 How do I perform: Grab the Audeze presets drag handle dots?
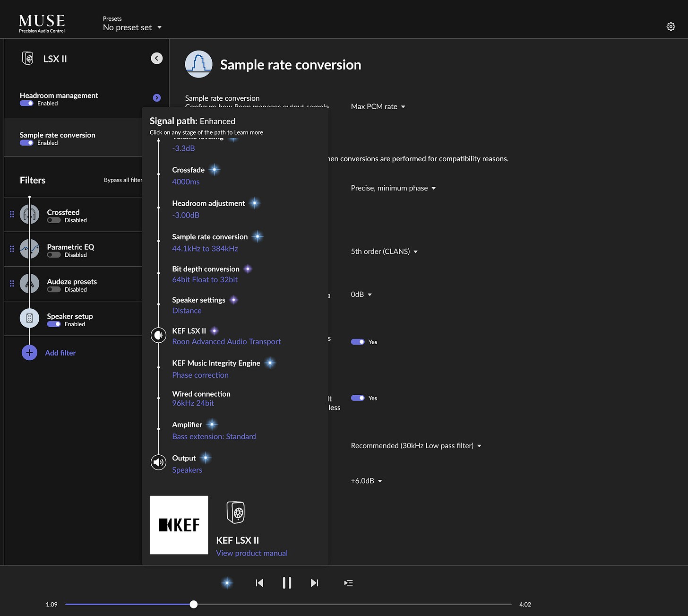12,284
